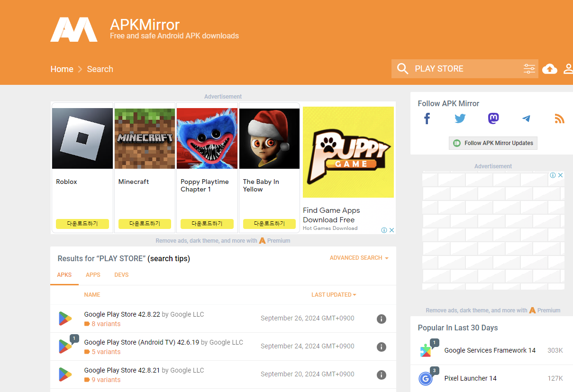Click the search magnifier icon
573x392 pixels.
[x=402, y=69]
